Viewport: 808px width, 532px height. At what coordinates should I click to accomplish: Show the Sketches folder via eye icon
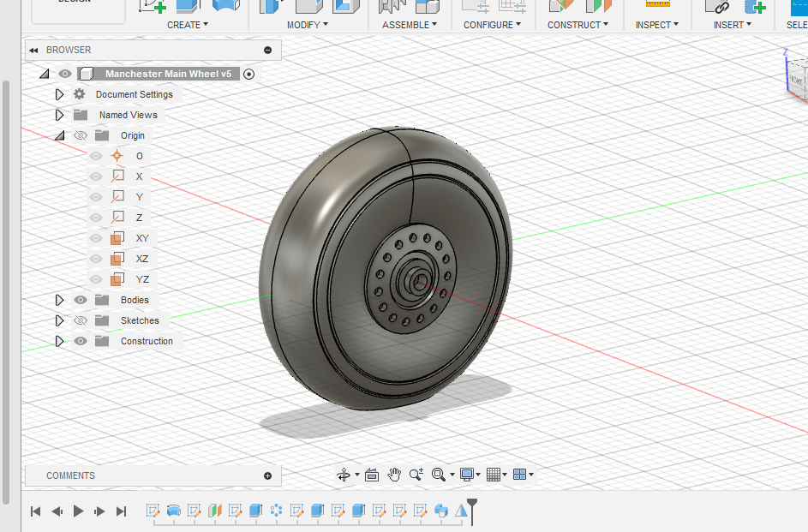tap(81, 320)
